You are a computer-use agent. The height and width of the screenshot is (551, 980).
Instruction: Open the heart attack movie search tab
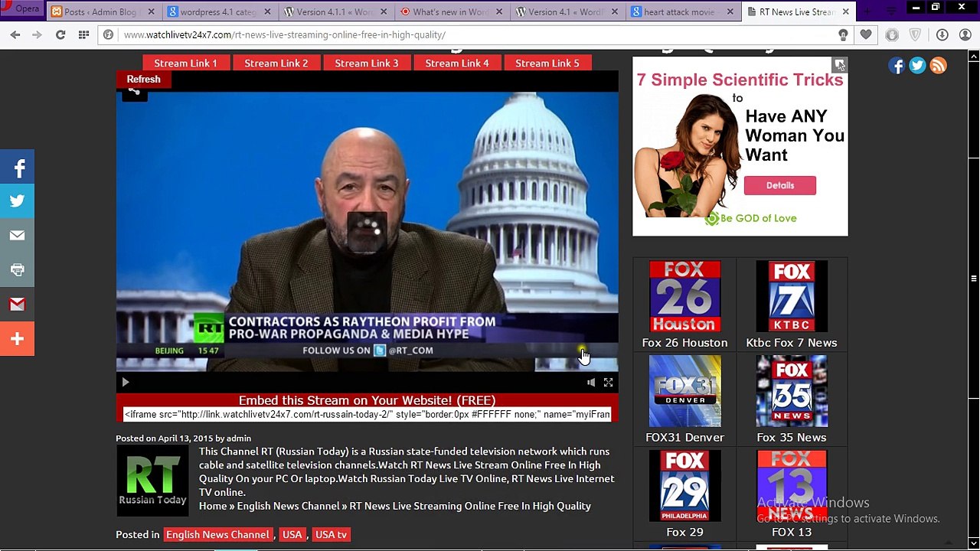(x=681, y=11)
